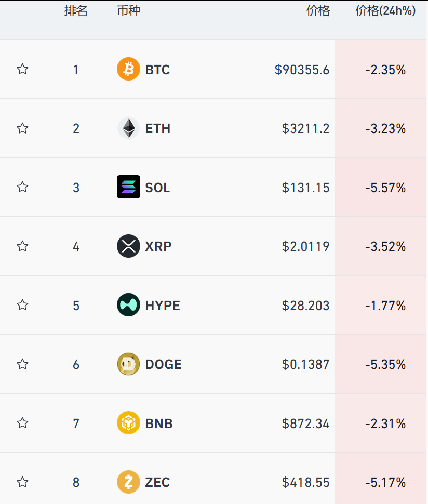The height and width of the screenshot is (504, 428).
Task: Click the Solana logo icon
Action: pos(128,187)
